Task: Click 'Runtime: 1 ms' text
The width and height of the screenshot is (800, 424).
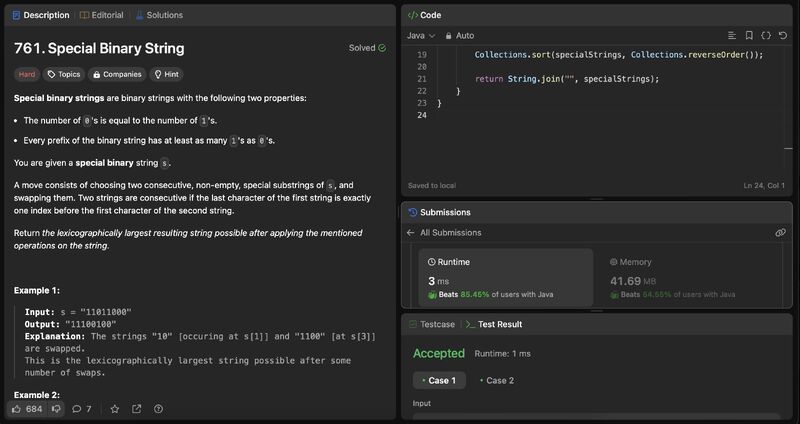Action: 503,354
